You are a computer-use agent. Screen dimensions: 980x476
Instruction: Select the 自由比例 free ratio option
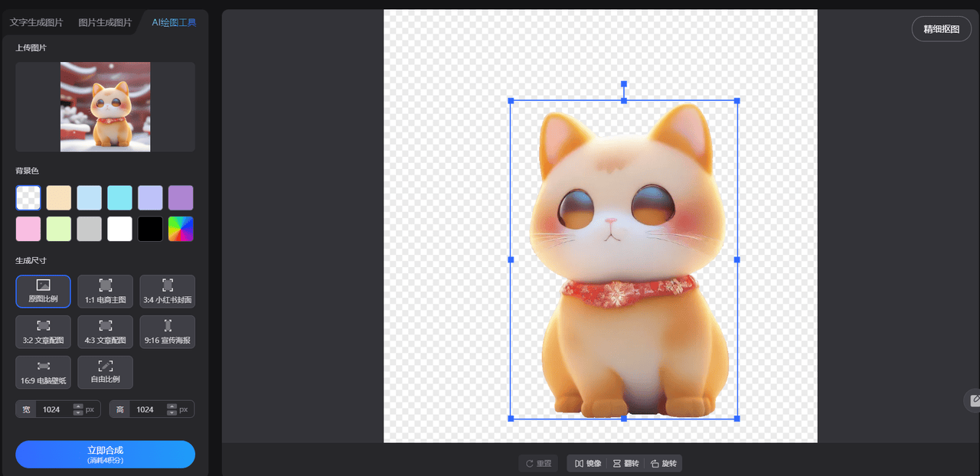click(x=105, y=372)
